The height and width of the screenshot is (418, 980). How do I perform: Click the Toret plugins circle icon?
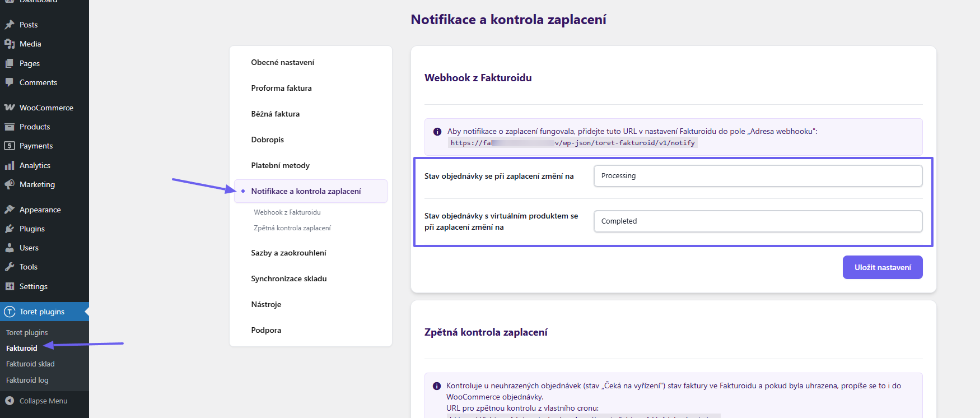(x=10, y=312)
